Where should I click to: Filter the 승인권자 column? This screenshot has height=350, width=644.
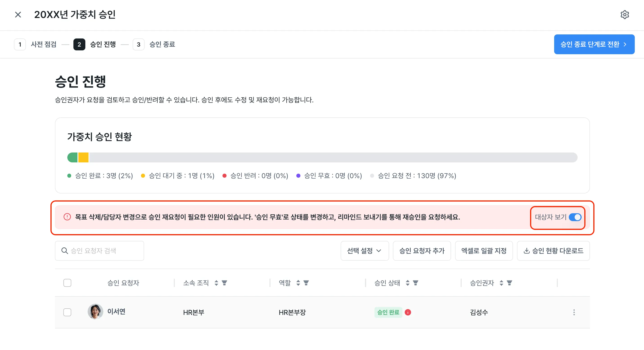509,283
